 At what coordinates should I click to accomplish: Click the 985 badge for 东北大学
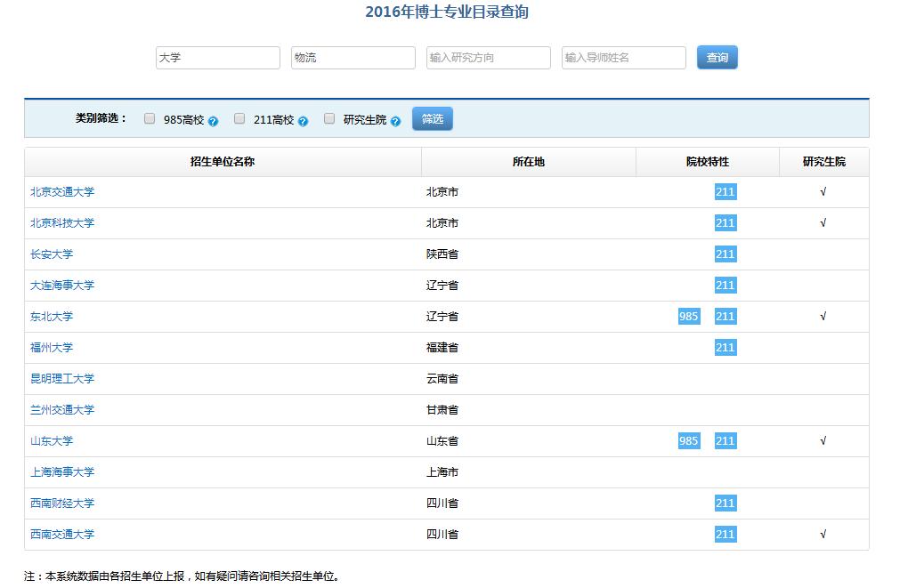[686, 316]
